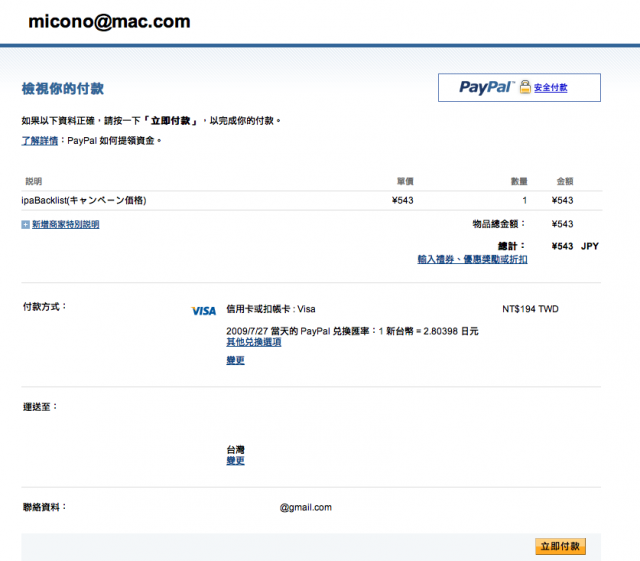Click the 單價 column header
Viewport: 640px width, 561px height.
point(405,181)
